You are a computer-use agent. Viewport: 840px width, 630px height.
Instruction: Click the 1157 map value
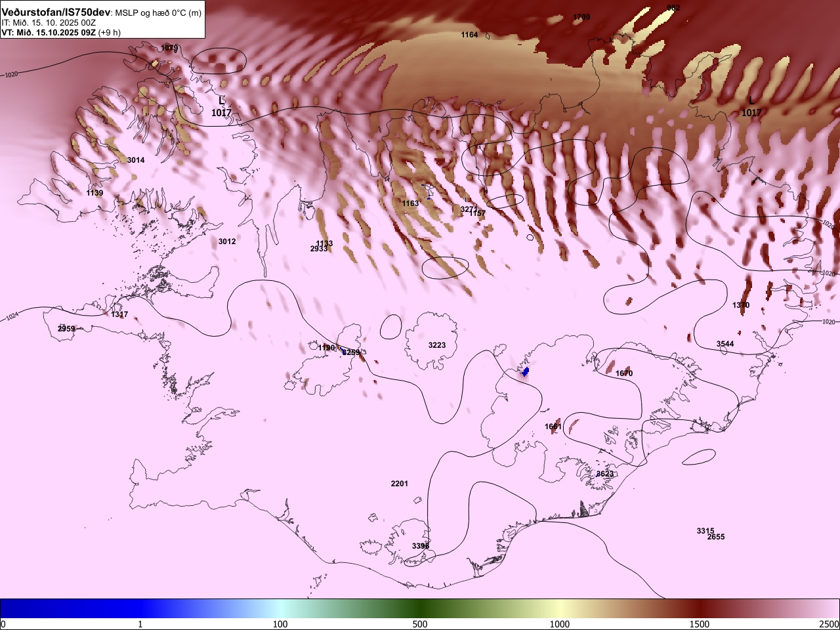(x=478, y=213)
